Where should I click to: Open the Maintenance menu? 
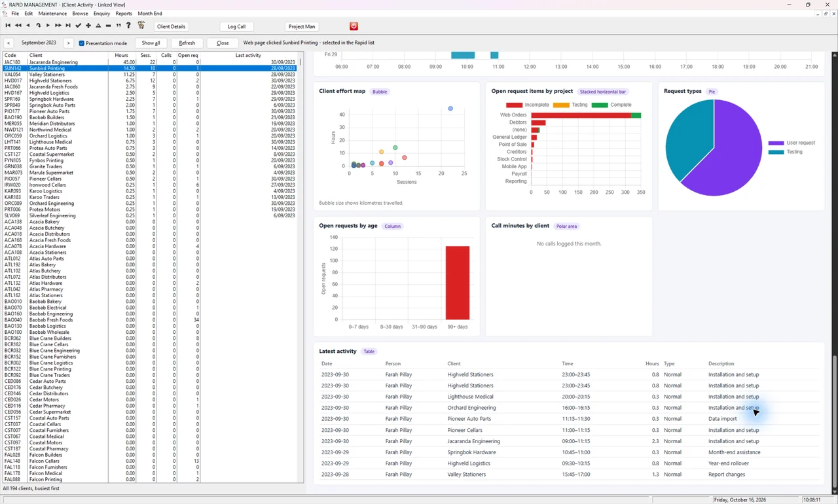click(52, 13)
